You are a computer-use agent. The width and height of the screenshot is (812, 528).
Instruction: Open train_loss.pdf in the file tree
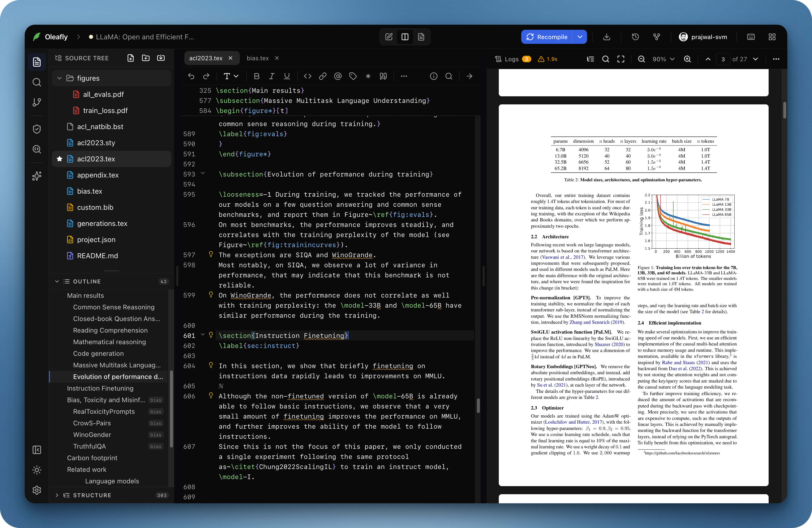point(111,110)
